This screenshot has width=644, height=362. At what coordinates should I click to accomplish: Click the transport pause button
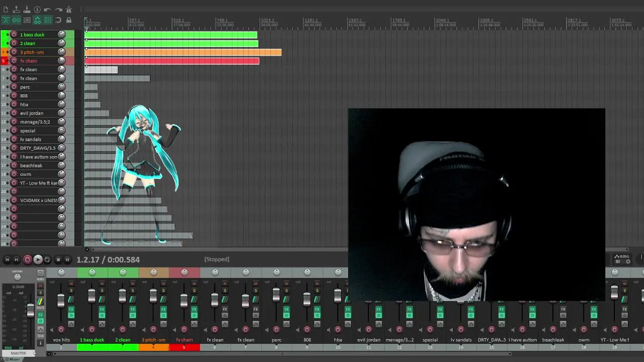67,260
